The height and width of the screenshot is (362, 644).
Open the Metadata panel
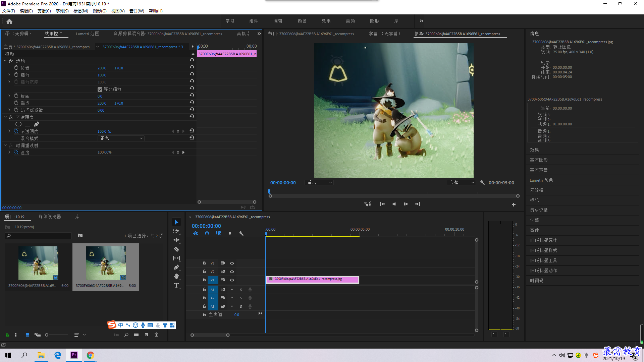(x=537, y=190)
